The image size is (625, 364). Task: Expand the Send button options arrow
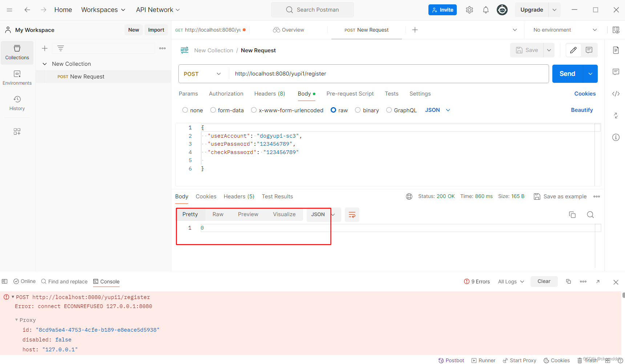click(590, 74)
